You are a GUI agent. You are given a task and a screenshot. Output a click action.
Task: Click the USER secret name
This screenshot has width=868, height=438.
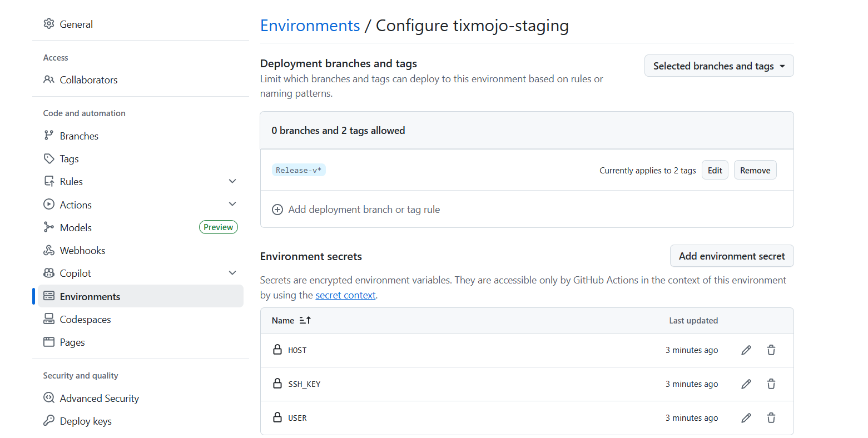click(x=297, y=418)
